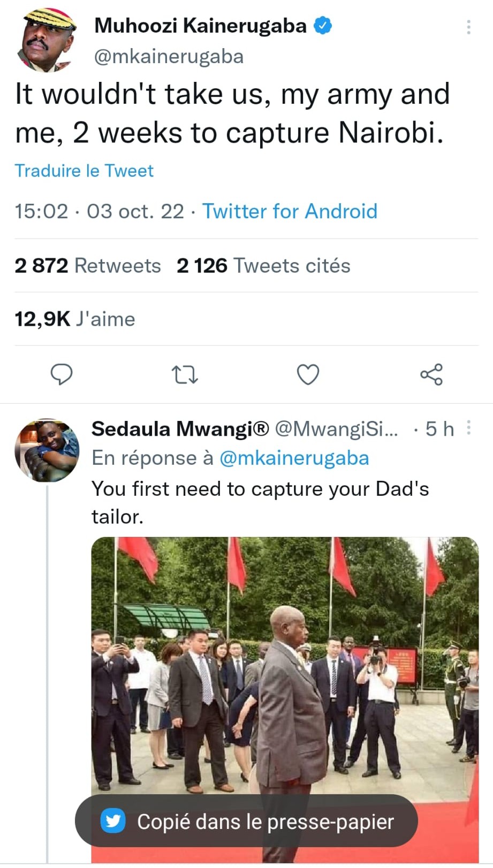This screenshot has height=868, width=493.
Task: View the 2 126 Tweets cités list
Action: click(263, 266)
